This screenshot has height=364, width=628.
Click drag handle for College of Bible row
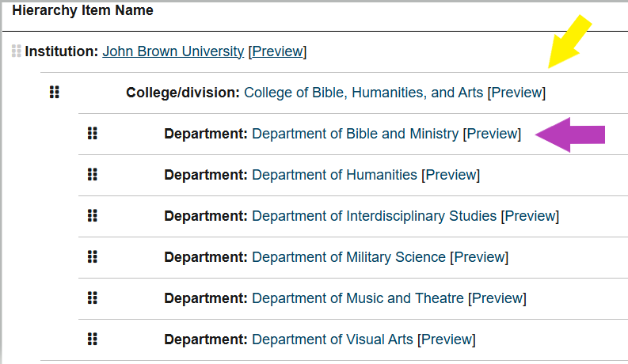[55, 93]
